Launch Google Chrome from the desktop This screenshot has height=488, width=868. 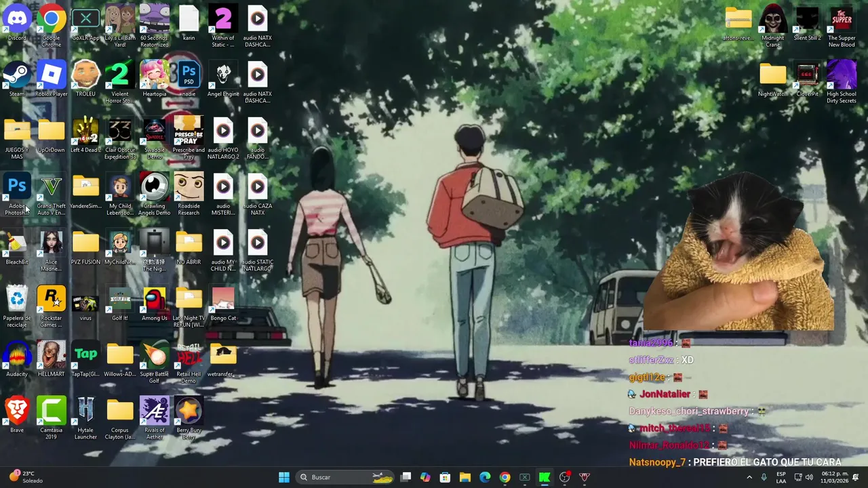coord(52,26)
